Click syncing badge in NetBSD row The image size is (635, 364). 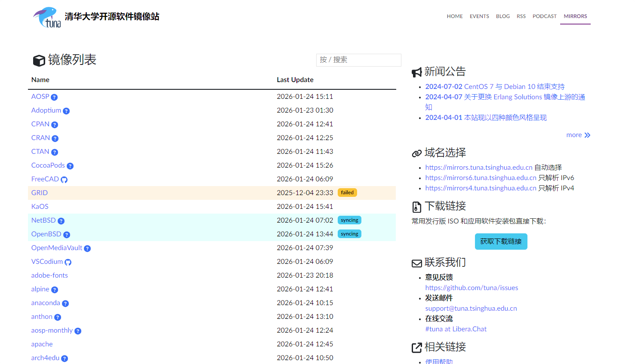point(349,220)
